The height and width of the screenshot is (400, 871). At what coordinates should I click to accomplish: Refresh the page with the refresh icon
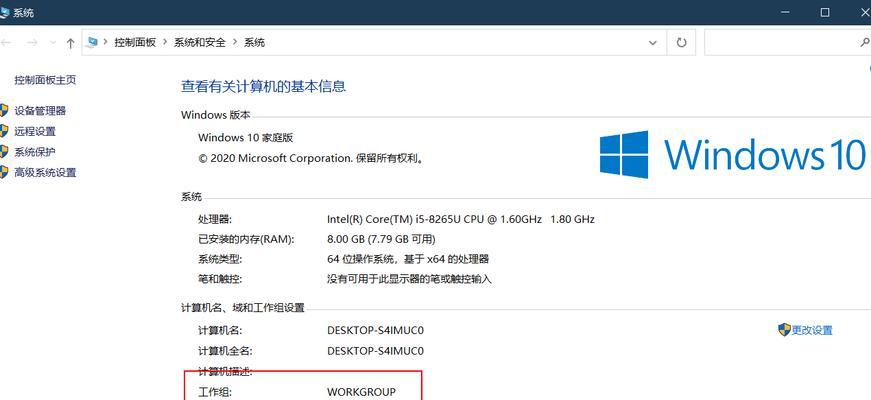pyautogui.click(x=682, y=43)
